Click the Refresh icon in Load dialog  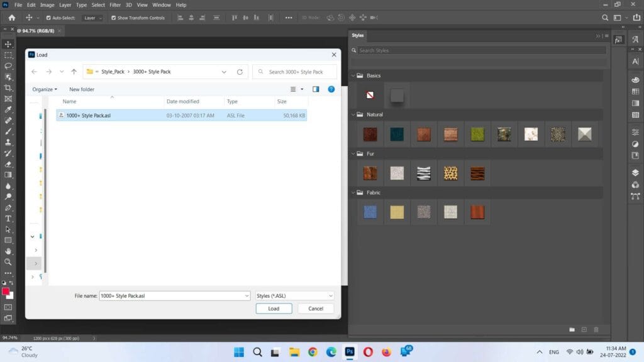(240, 72)
